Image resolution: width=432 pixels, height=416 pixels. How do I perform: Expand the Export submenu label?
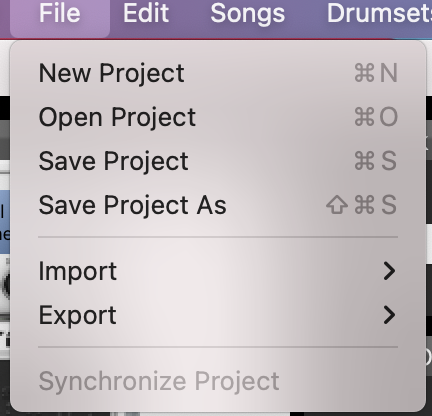[x=78, y=315]
